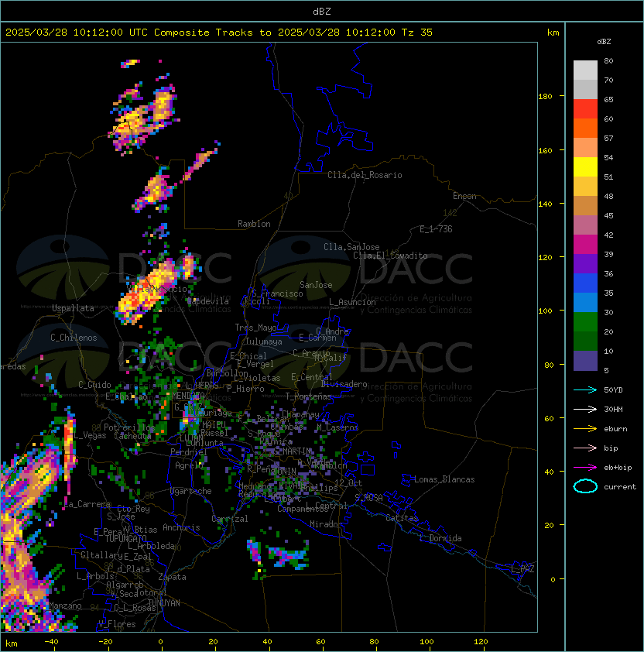Click the 'dBZ' title at top
Screen dimensions: 644x652
pyautogui.click(x=322, y=11)
